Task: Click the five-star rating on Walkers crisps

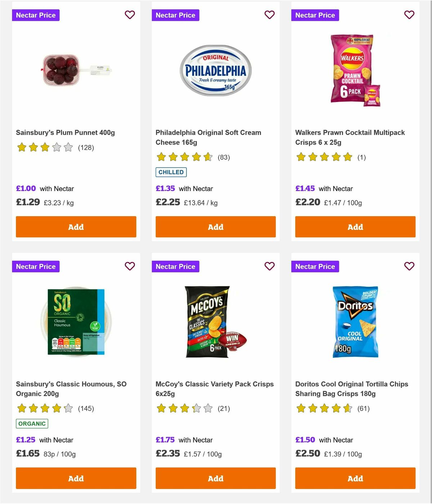Action: [x=324, y=157]
